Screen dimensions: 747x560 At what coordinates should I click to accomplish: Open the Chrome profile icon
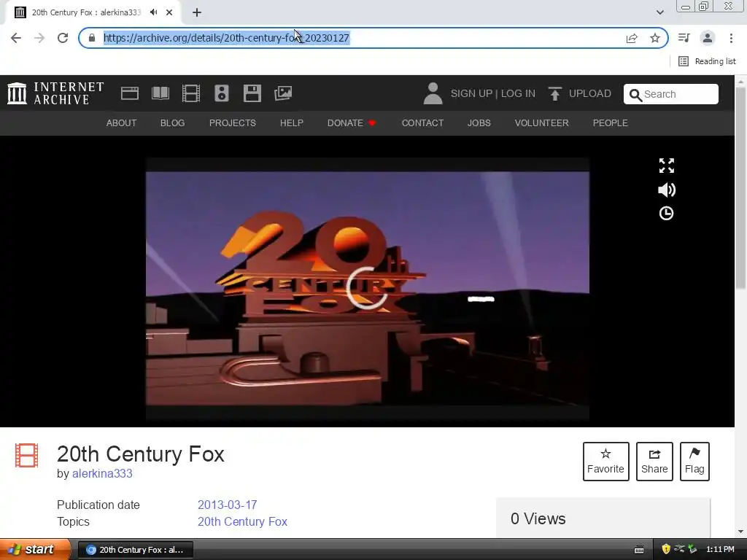coord(708,38)
